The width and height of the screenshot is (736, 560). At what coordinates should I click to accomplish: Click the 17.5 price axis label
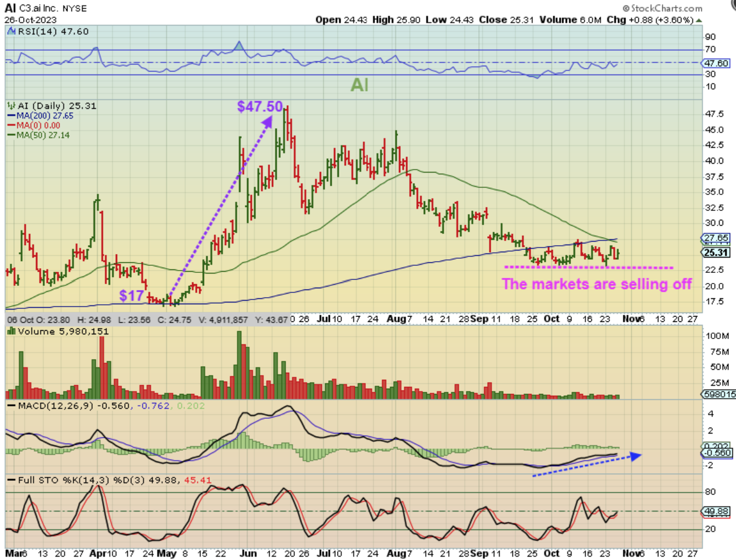715,301
